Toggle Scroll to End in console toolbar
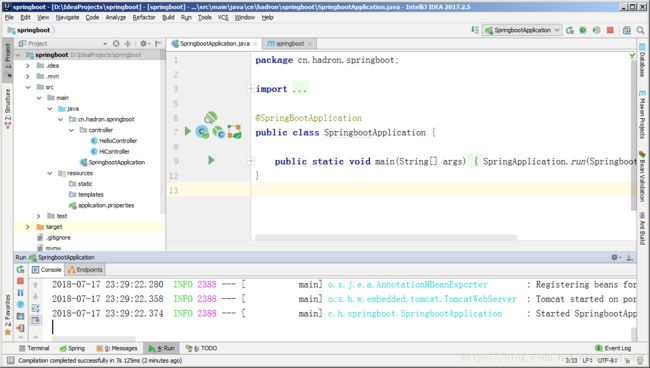650x368 pixels. (35, 320)
